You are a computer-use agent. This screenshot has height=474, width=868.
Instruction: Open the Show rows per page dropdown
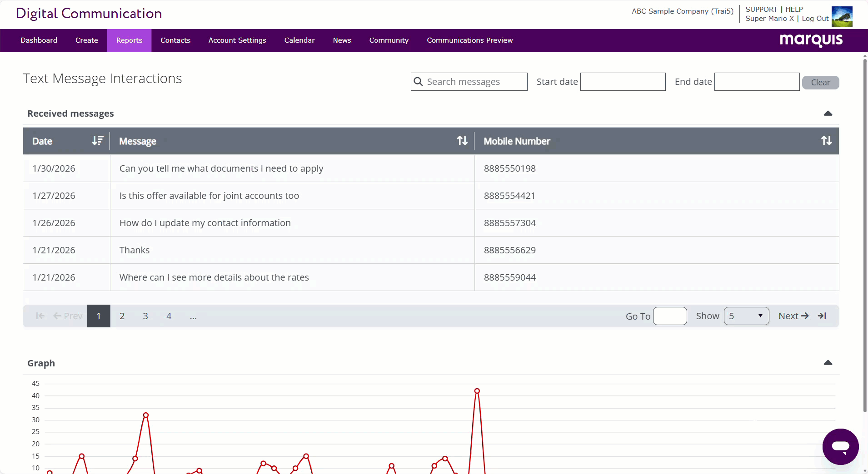[746, 316]
